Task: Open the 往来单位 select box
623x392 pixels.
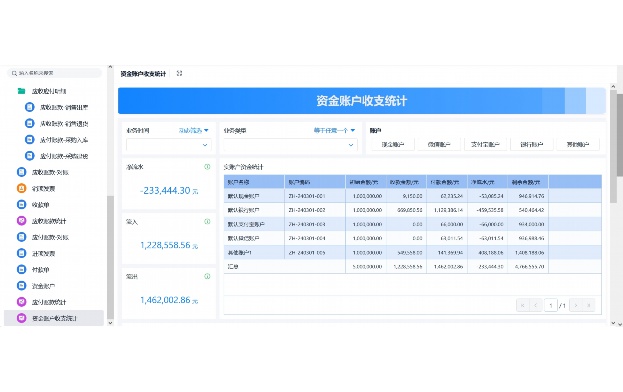Action: click(290, 145)
